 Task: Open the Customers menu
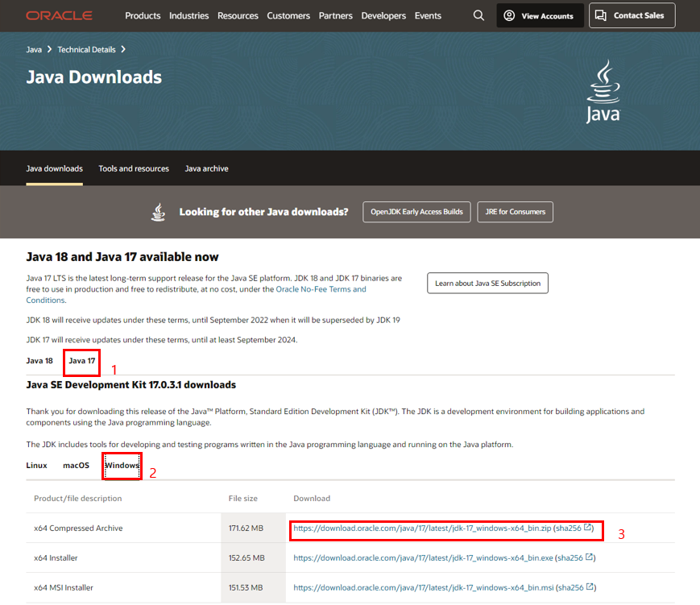(x=288, y=15)
